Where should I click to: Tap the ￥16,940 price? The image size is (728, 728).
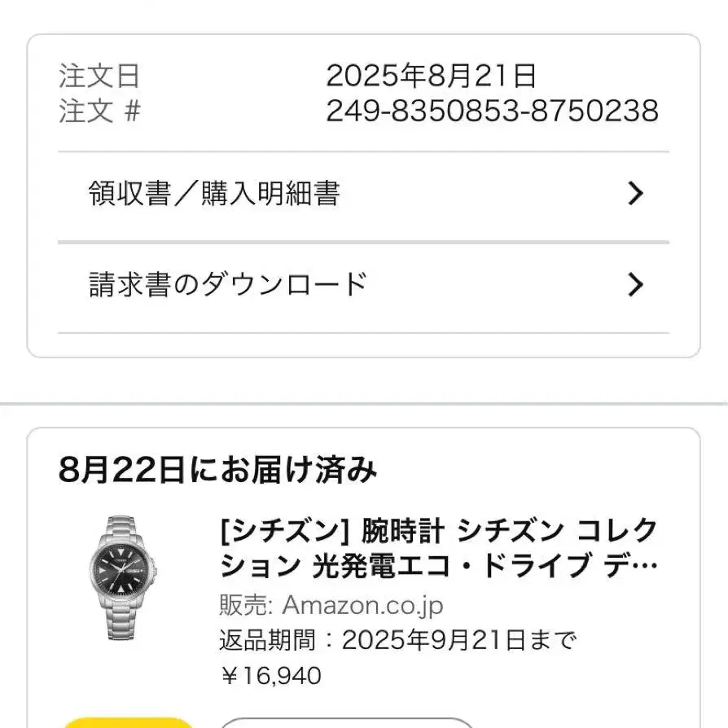coord(270,675)
